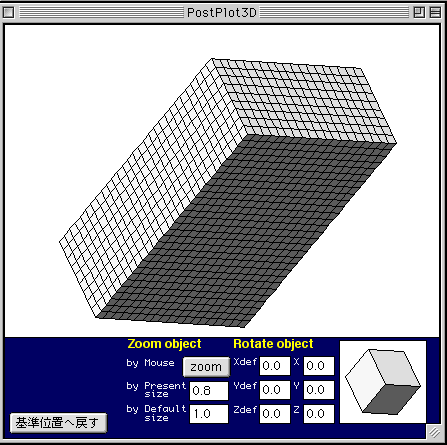Select the Present size input field
The width and height of the screenshot is (447, 445).
(209, 391)
